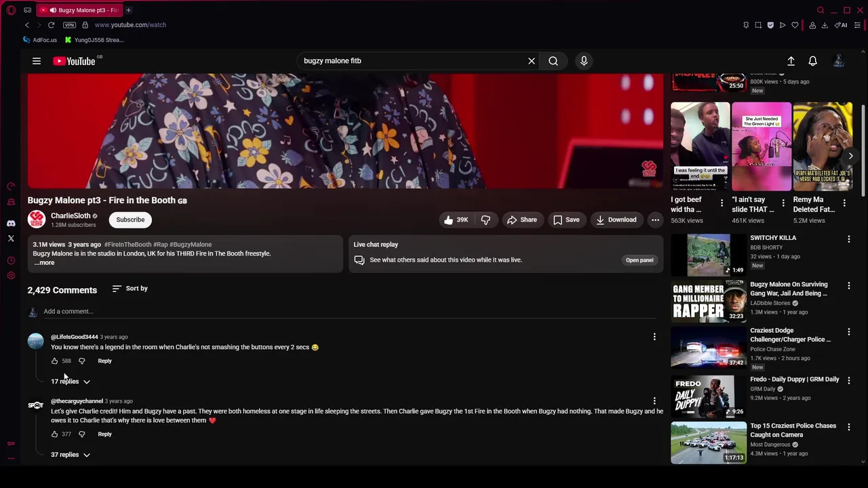
Task: Open the CharlieSloth channel avatar
Action: 37,220
